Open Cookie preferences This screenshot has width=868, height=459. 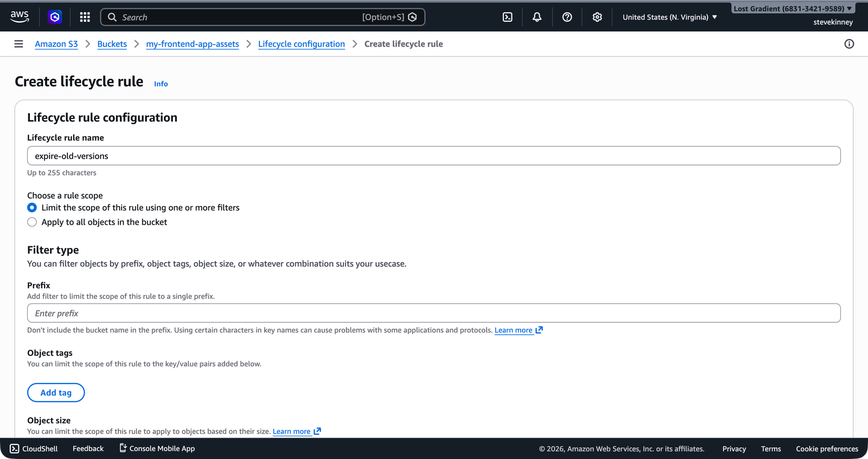click(x=827, y=449)
